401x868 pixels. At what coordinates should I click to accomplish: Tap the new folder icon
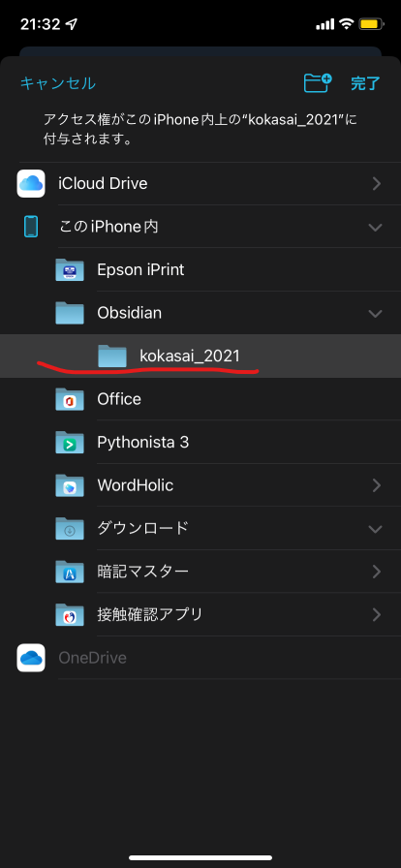tap(318, 83)
